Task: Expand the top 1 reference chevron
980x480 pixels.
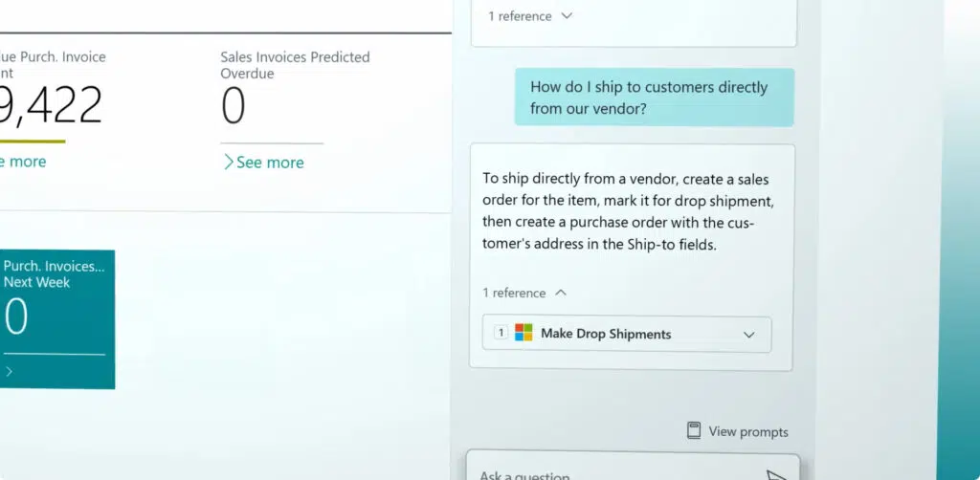Action: (567, 16)
